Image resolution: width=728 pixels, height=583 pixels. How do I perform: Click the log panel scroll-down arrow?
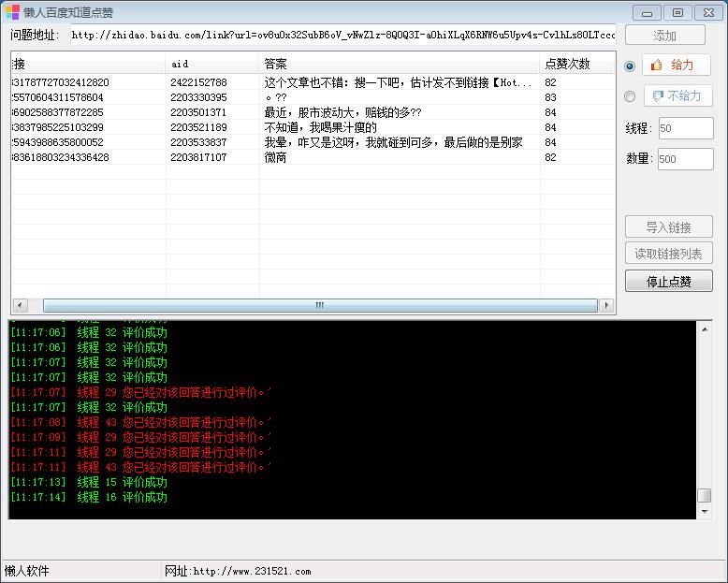[705, 511]
